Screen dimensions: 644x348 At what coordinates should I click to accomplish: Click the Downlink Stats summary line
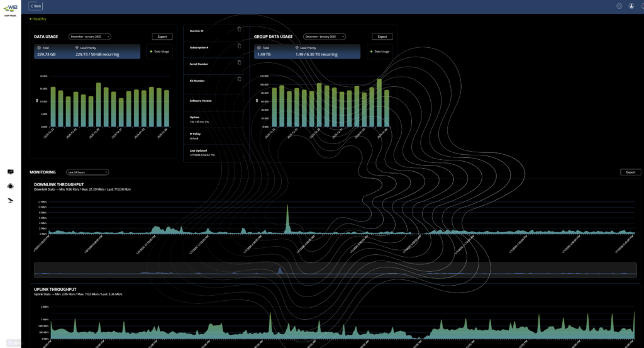coord(82,189)
